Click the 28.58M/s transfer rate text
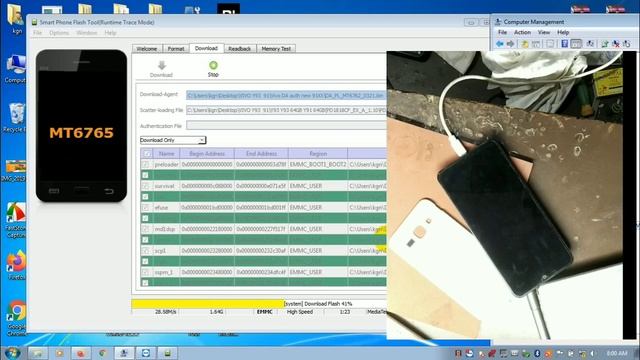The width and height of the screenshot is (640, 360). click(x=166, y=312)
